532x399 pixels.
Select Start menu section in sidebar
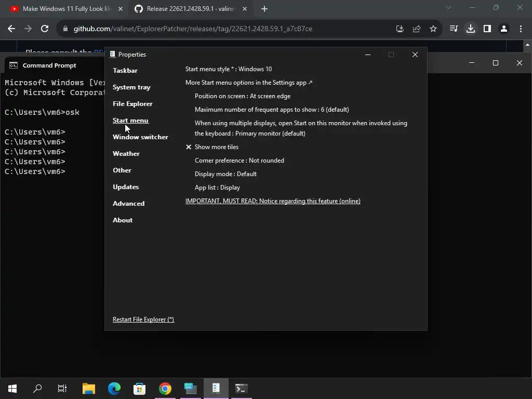[130, 121]
